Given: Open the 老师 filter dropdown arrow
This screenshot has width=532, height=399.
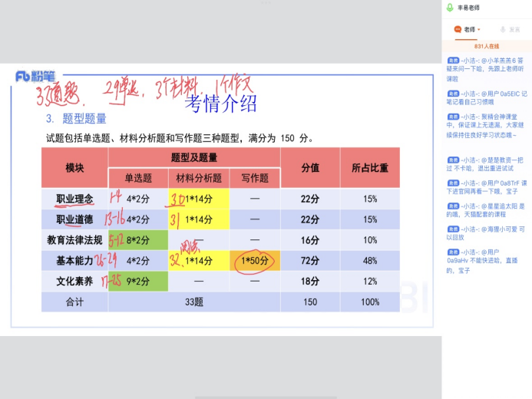Looking at the screenshot, I should [480, 30].
